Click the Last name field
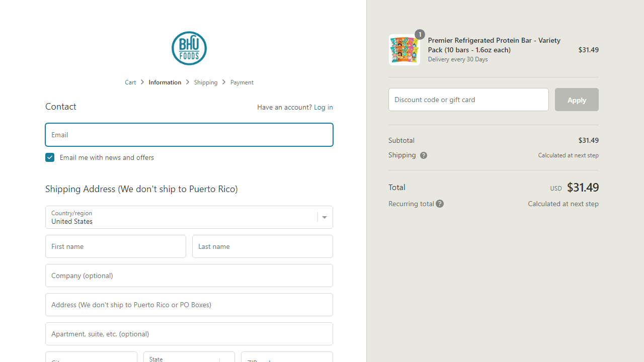 pos(262,246)
